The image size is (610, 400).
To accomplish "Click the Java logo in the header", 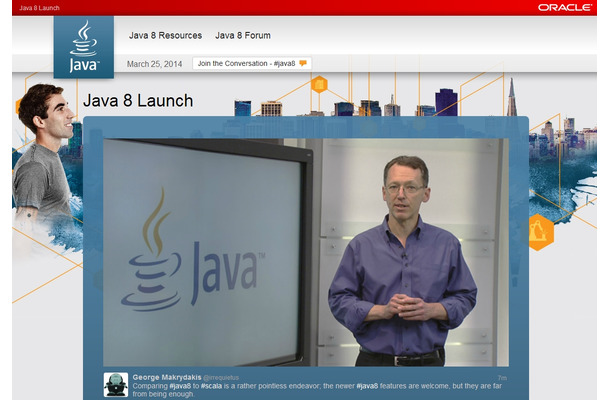I will pos(84,47).
